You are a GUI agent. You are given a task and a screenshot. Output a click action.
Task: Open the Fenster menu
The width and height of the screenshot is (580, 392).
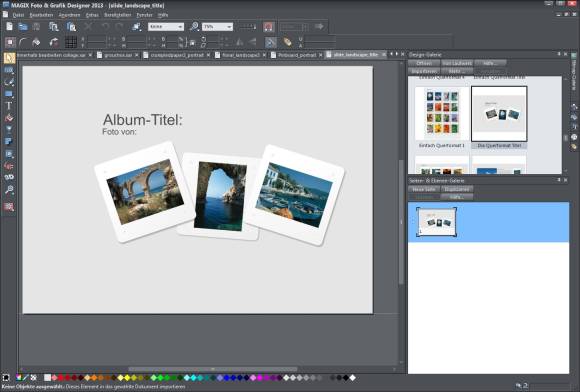[x=145, y=15]
